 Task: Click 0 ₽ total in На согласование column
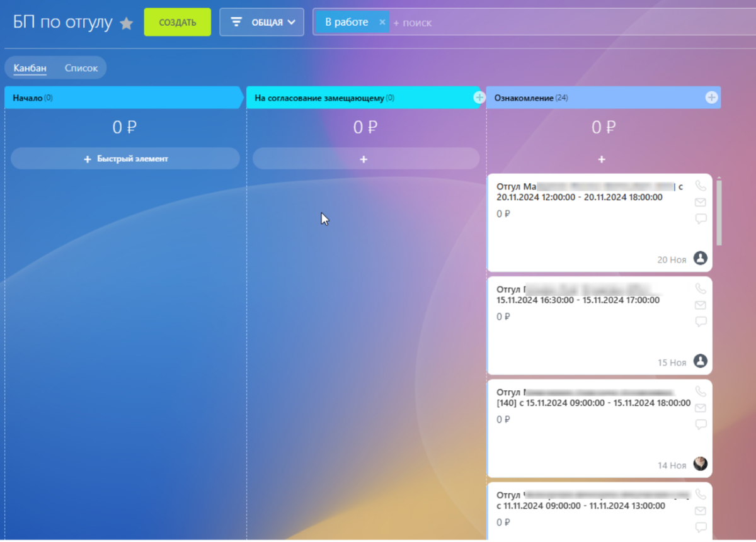coord(365,128)
